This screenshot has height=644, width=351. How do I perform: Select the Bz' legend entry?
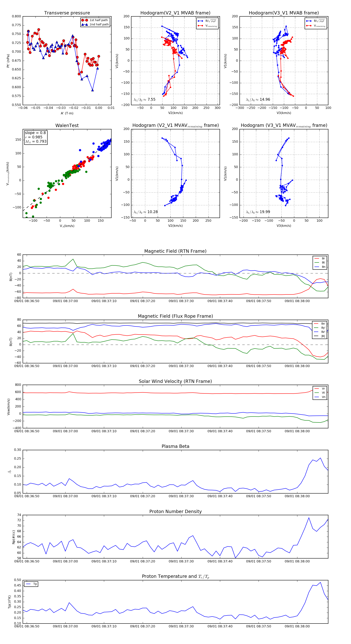[320, 332]
